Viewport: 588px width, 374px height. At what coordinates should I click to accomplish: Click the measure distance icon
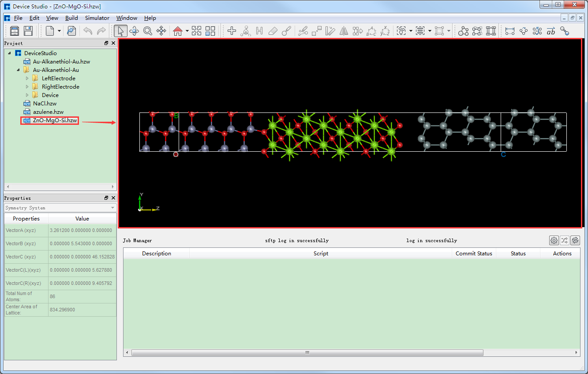(x=510, y=31)
